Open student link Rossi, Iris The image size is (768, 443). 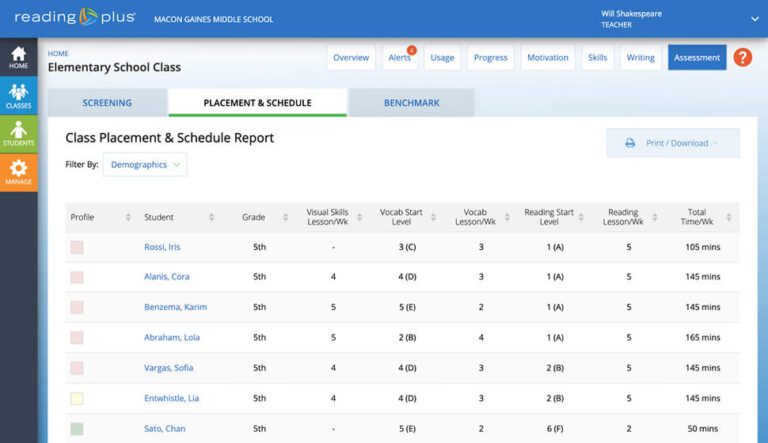[162, 247]
